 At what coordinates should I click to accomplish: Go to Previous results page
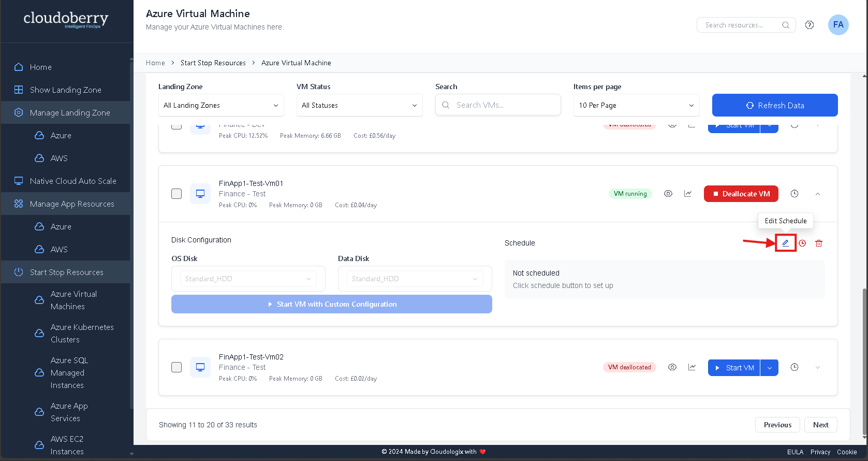pos(777,425)
